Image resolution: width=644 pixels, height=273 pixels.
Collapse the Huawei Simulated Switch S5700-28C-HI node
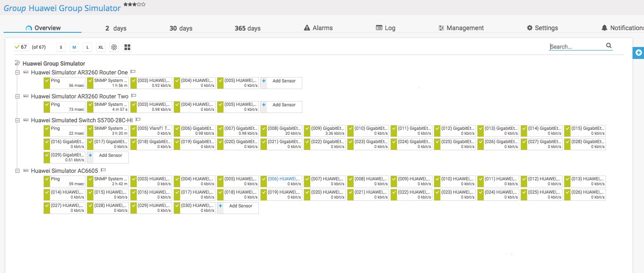[x=17, y=120]
